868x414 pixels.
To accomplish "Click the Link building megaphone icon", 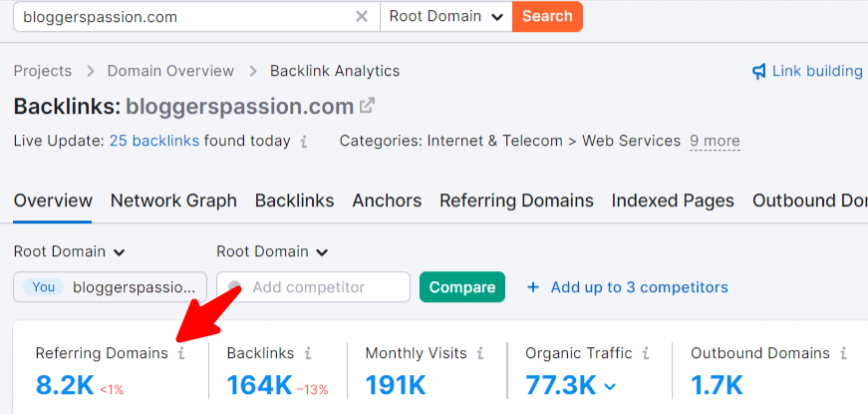I will pos(759,71).
